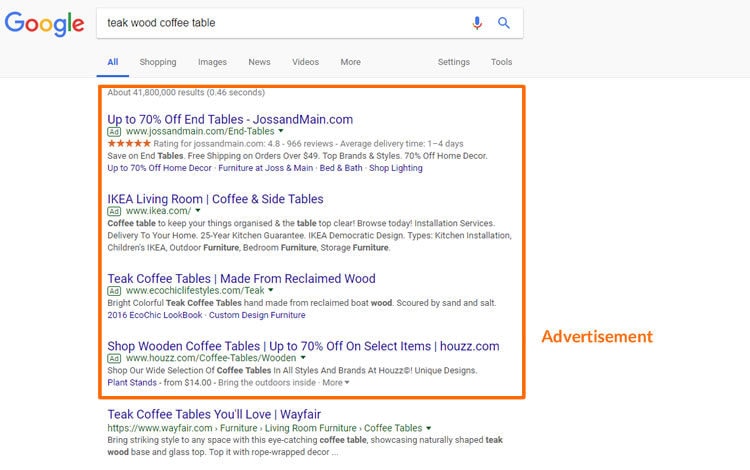Open the Videos tab

(306, 62)
